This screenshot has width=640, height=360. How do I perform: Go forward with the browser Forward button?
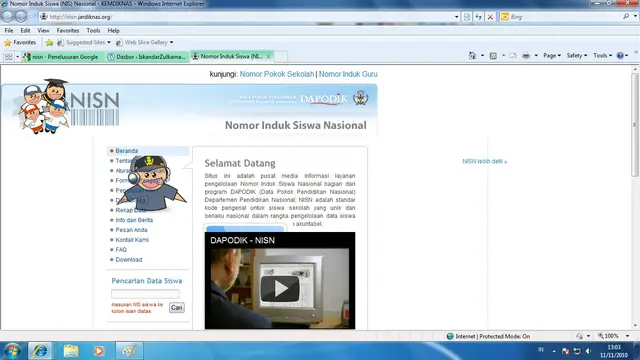coord(21,16)
